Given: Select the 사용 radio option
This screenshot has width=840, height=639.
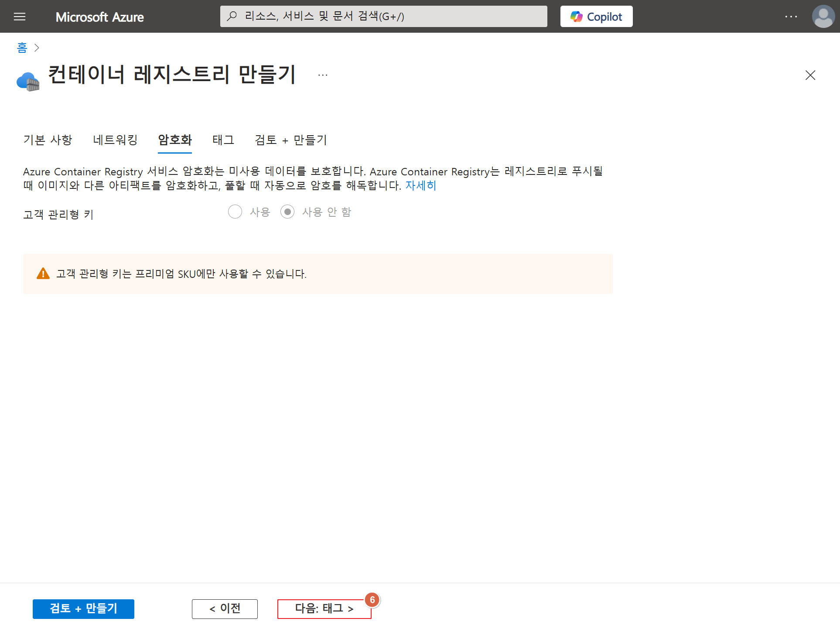Looking at the screenshot, I should [x=235, y=212].
